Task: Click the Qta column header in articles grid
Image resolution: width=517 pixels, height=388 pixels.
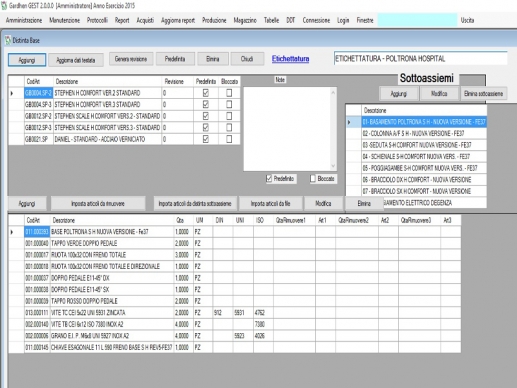Action: (x=183, y=220)
